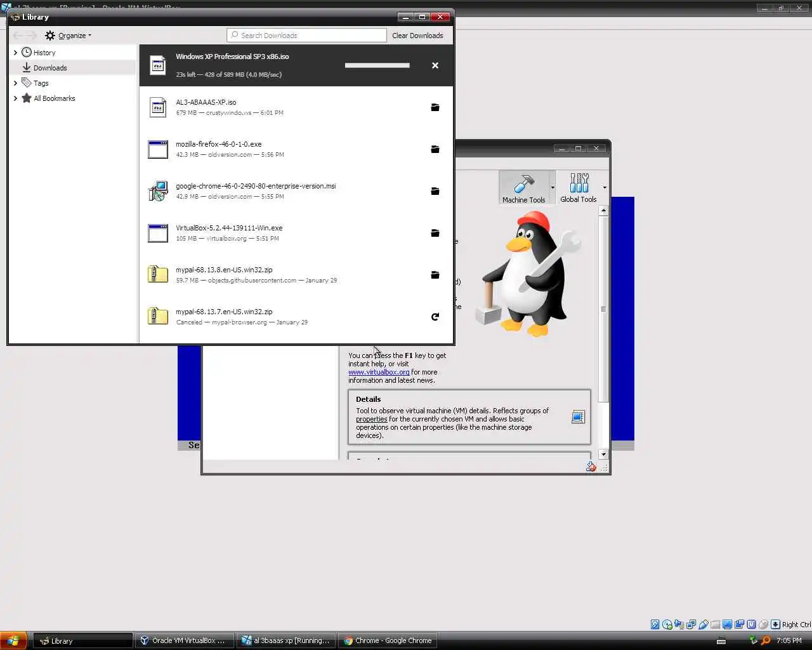This screenshot has width=812, height=650.
Task: Click the Machine Tools hammer button
Action: click(x=523, y=187)
